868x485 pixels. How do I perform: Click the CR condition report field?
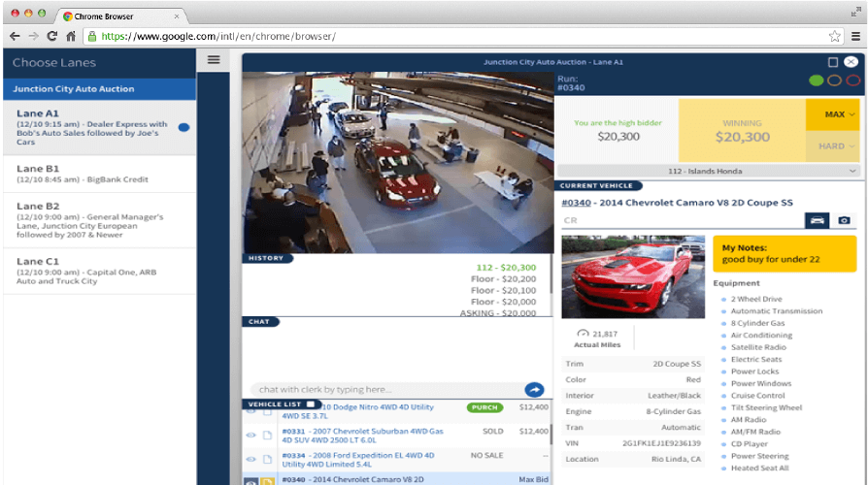point(683,220)
